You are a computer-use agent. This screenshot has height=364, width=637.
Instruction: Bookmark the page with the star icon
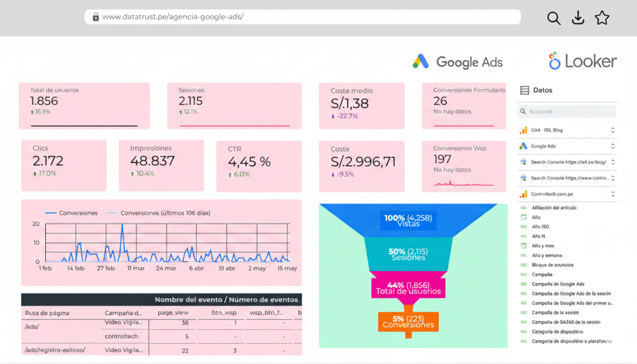[602, 18]
